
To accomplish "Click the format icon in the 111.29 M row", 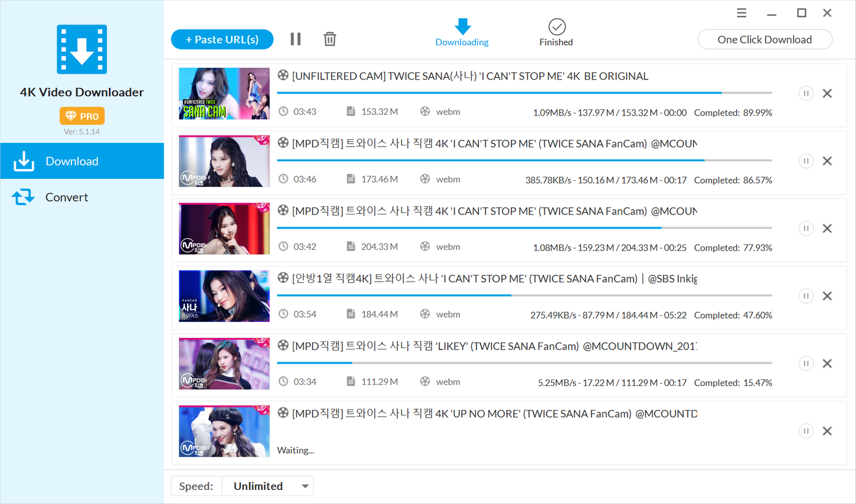I will [425, 382].
